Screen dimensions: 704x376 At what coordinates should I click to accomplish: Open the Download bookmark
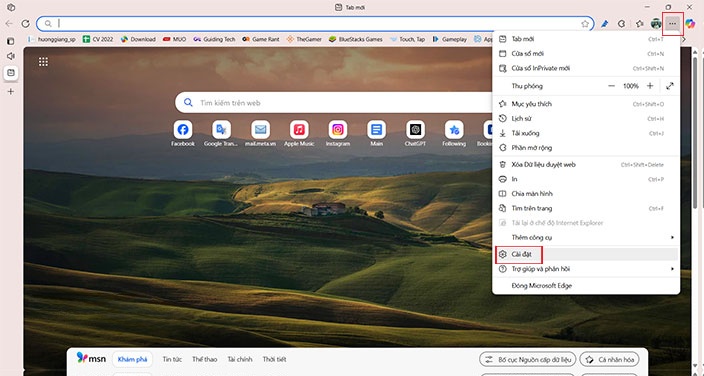pos(138,40)
